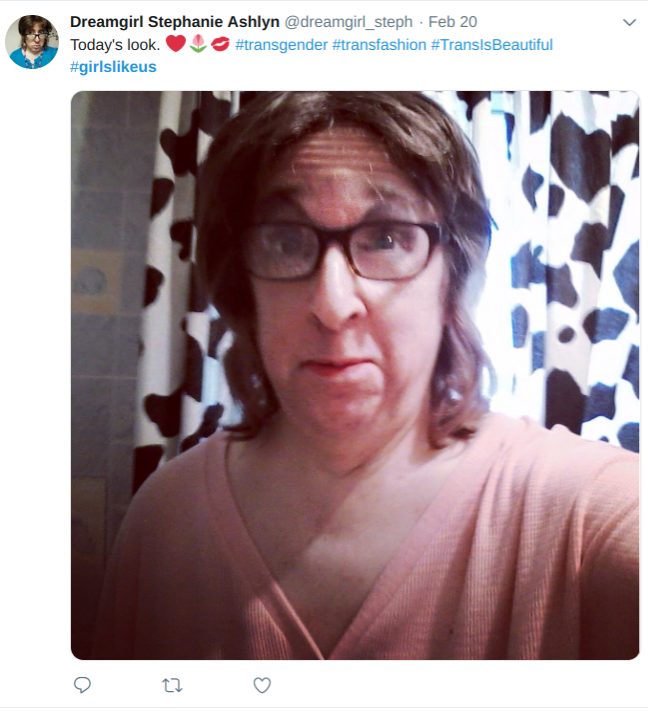Expand the attached tweet photo
The width and height of the screenshot is (648, 712).
(355, 375)
